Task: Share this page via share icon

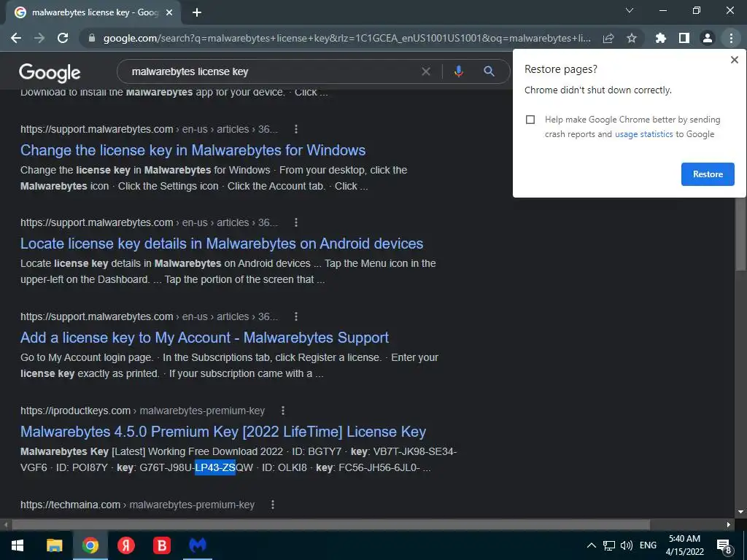Action: pyautogui.click(x=608, y=38)
